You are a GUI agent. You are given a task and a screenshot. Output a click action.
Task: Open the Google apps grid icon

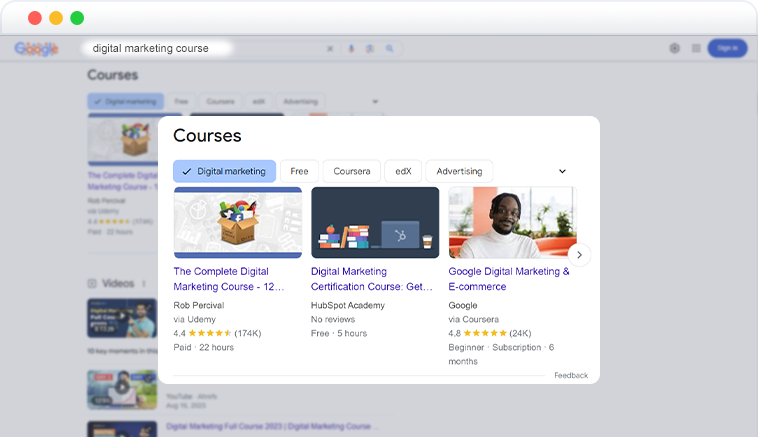coord(696,48)
